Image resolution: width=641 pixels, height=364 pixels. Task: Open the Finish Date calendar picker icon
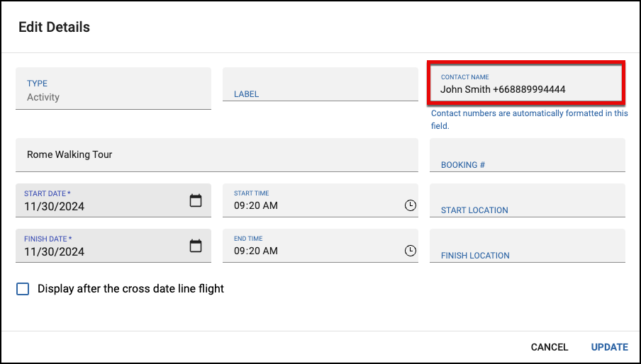click(196, 246)
